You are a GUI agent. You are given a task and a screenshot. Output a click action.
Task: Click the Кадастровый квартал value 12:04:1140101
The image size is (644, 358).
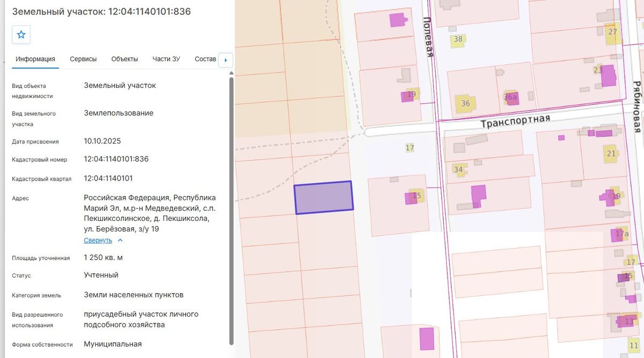[x=108, y=178]
